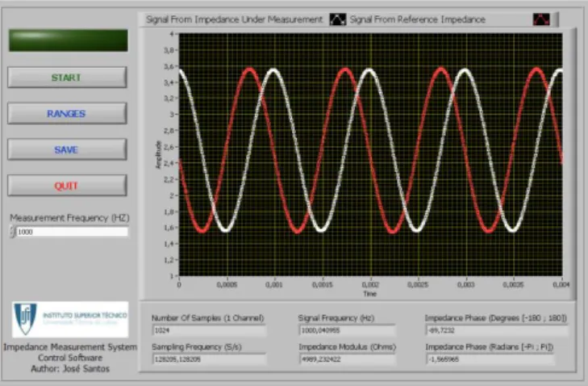This screenshot has height=386, width=588.
Task: Click the 'Time' x-axis label
Action: [x=369, y=294]
